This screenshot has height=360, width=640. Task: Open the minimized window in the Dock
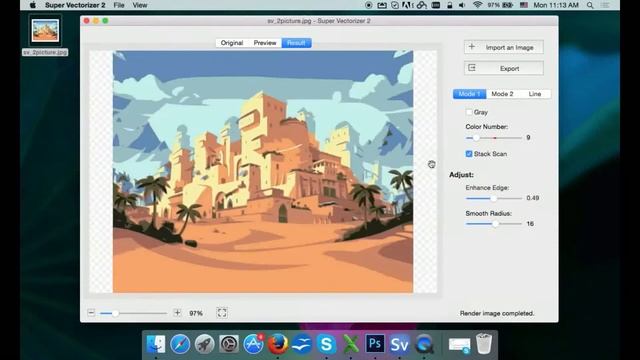tap(460, 345)
